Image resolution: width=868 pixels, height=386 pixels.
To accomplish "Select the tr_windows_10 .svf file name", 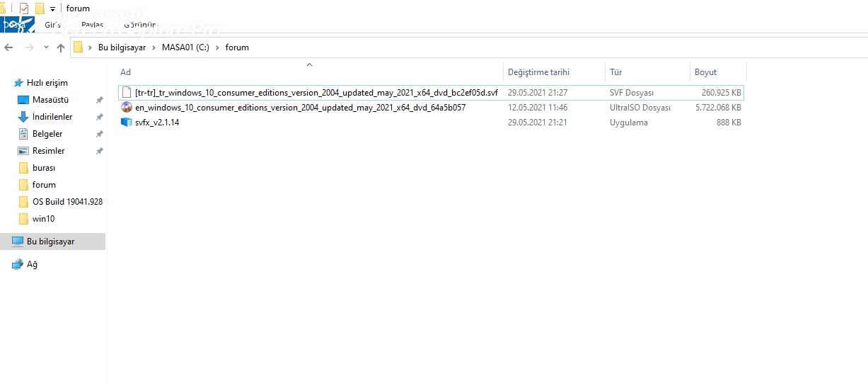I will pyautogui.click(x=316, y=93).
